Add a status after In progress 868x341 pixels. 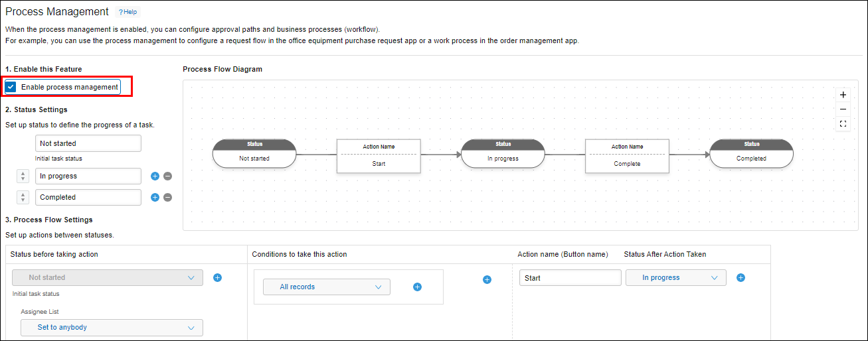click(155, 176)
